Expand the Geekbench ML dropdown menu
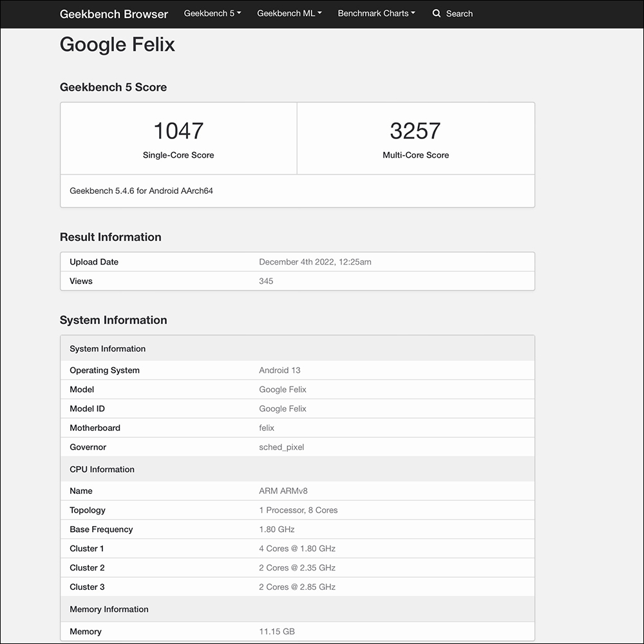 click(289, 14)
